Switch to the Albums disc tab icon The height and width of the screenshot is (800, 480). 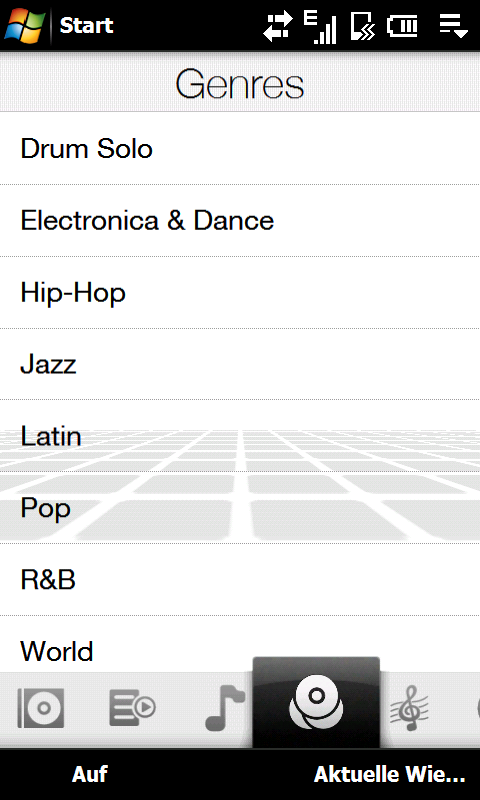click(41, 708)
